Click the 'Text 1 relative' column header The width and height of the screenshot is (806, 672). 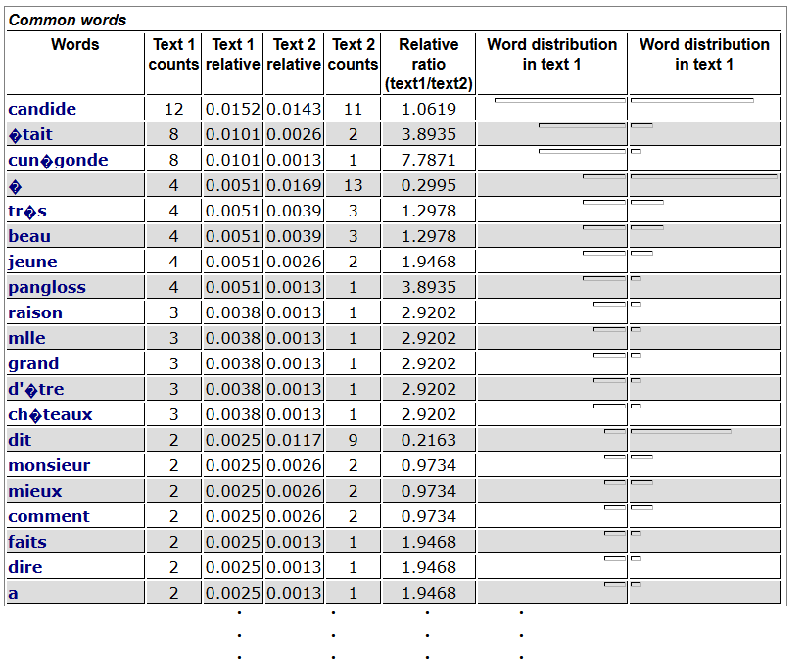point(233,54)
